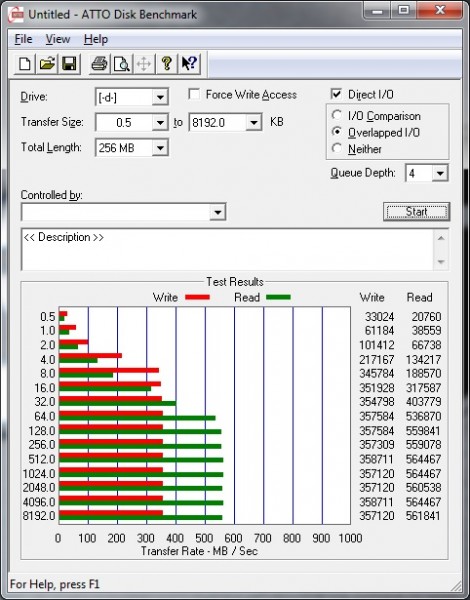The width and height of the screenshot is (470, 600).
Task: Open the View menu
Action: pos(58,39)
